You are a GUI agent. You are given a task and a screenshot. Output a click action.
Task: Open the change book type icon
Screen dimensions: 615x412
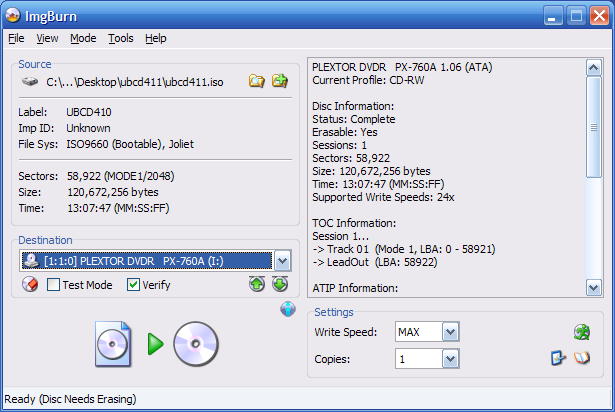(x=558, y=358)
